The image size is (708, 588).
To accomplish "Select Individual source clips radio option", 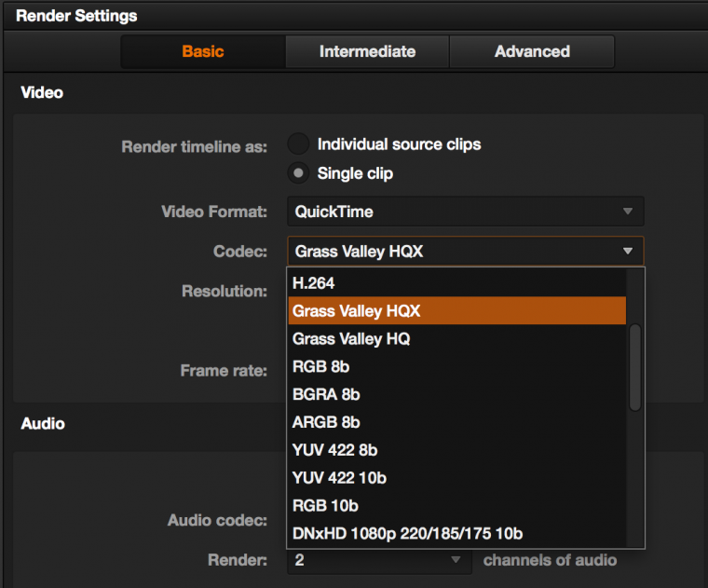I will pyautogui.click(x=298, y=144).
